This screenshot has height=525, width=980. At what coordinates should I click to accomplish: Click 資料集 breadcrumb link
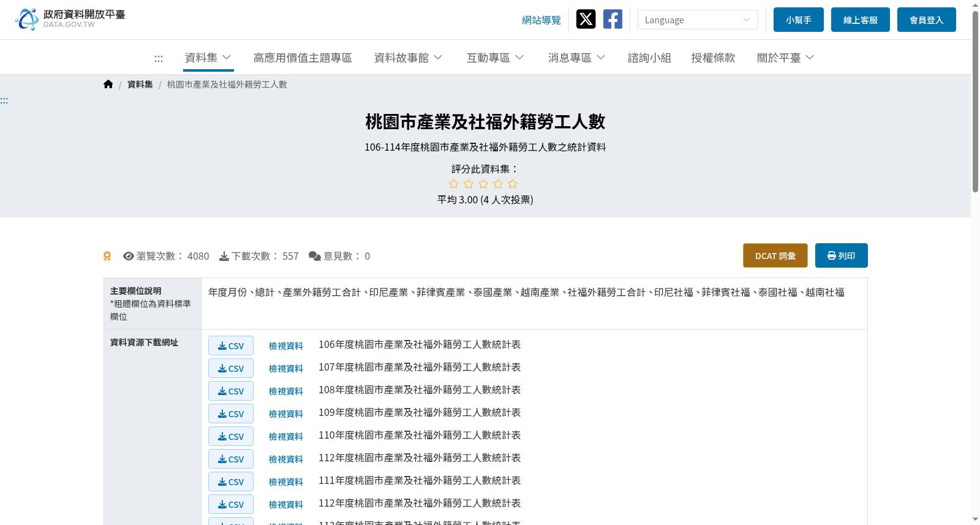click(140, 85)
